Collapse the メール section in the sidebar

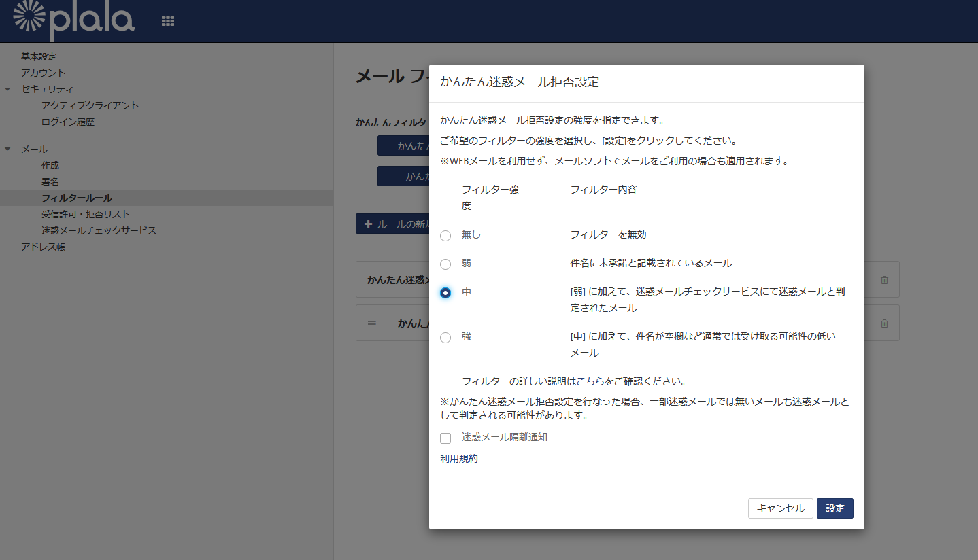click(x=7, y=149)
